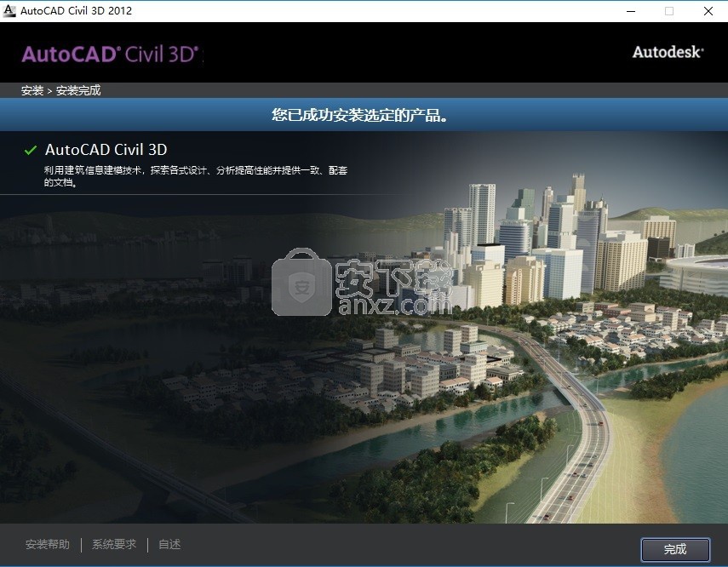Click the Autodesk brand logo
The image size is (728, 567).
(x=668, y=52)
